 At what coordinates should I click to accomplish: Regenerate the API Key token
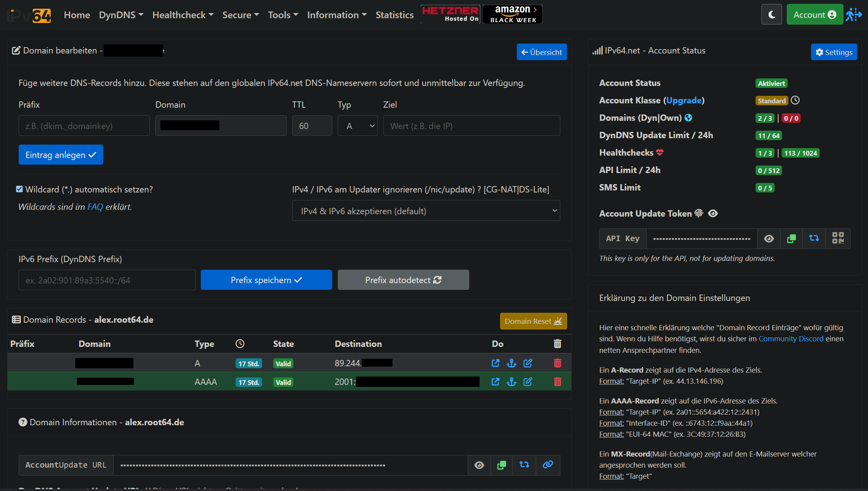pos(814,239)
